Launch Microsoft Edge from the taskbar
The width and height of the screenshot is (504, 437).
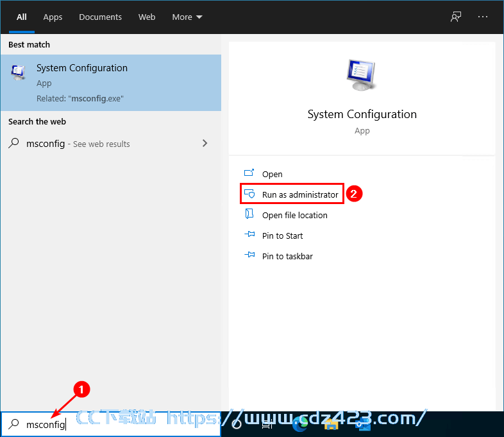(300, 424)
